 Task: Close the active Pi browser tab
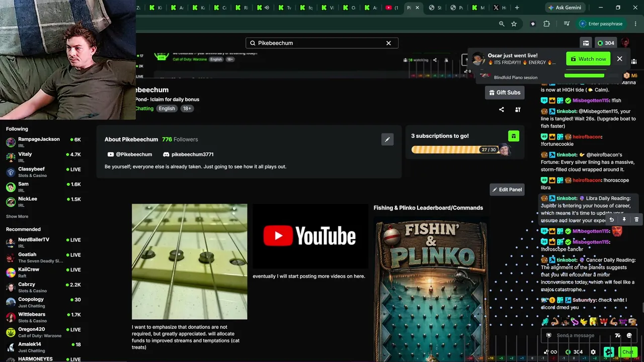click(x=417, y=8)
